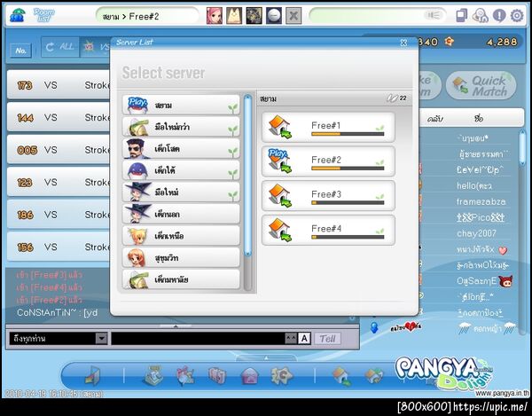The width and height of the screenshot is (532, 416).
Task: Open room 156 VS Stroke
Action: [x=59, y=247]
